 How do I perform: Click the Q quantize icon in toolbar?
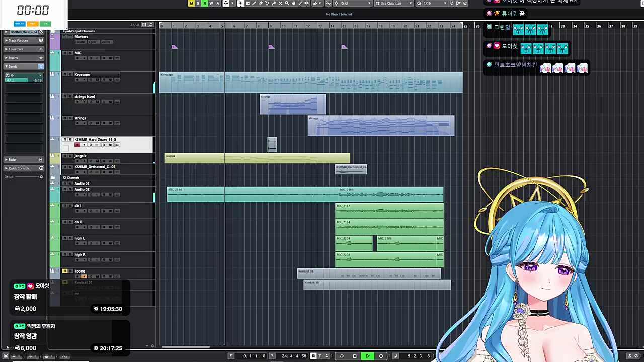(x=419, y=3)
